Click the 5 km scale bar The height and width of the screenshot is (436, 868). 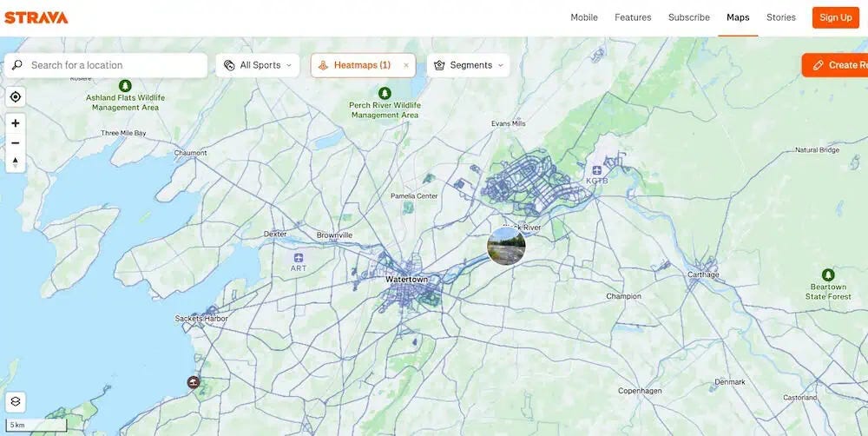pyautogui.click(x=36, y=425)
